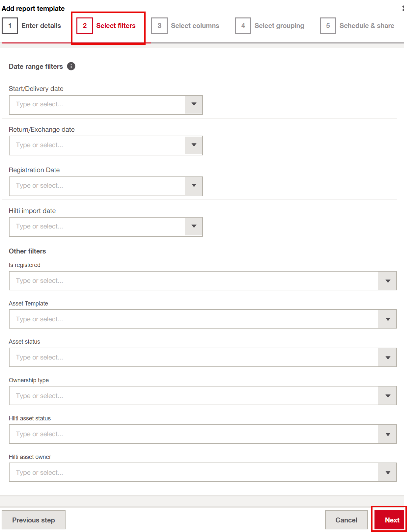Screen dimensions: 415x532
Task: Go back with Previous step button
Action: (x=34, y=520)
